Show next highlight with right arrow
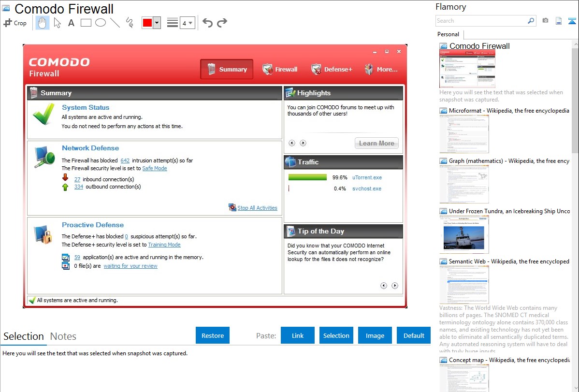The height and width of the screenshot is (392, 579). tap(303, 143)
